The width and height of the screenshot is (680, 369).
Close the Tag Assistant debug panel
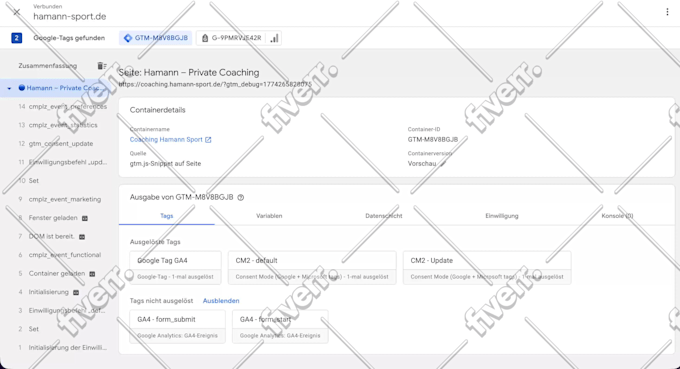pyautogui.click(x=16, y=12)
